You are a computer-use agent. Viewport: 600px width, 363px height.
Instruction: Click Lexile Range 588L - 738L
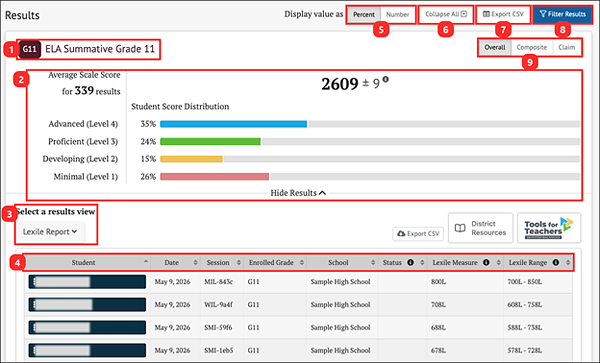pyautogui.click(x=525, y=327)
